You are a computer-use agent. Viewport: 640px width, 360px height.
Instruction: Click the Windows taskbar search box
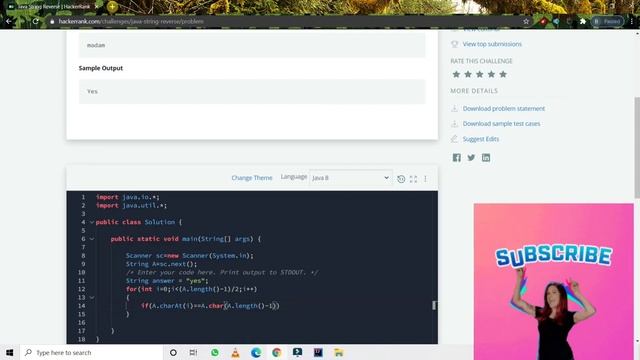pos(91,352)
